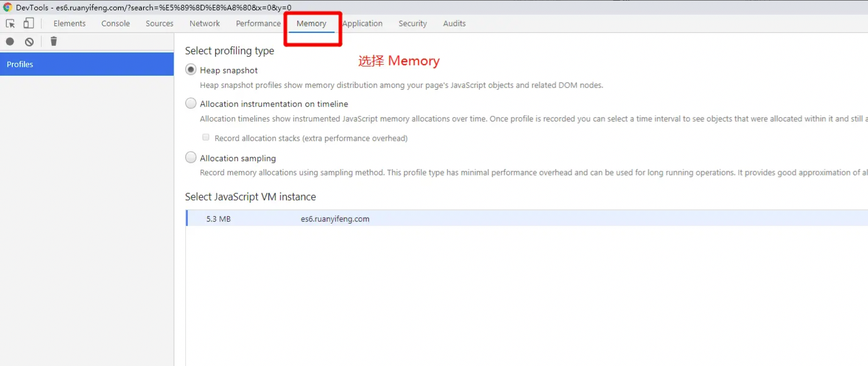
Task: Select the Heap snapshot radio button
Action: point(191,70)
